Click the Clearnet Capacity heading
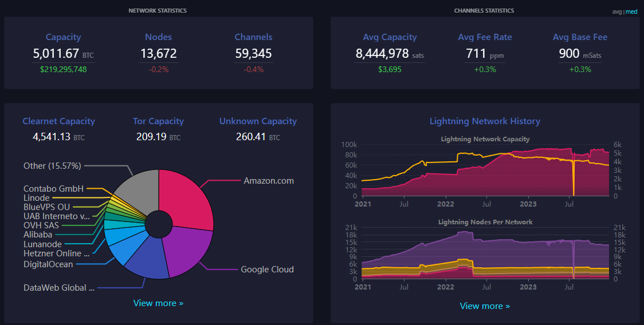The image size is (644, 325). point(58,121)
